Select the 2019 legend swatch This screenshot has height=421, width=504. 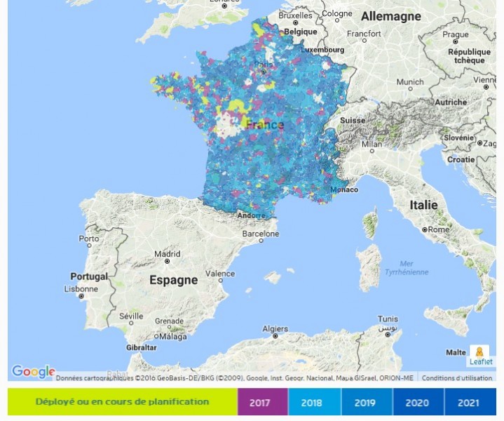click(x=366, y=402)
